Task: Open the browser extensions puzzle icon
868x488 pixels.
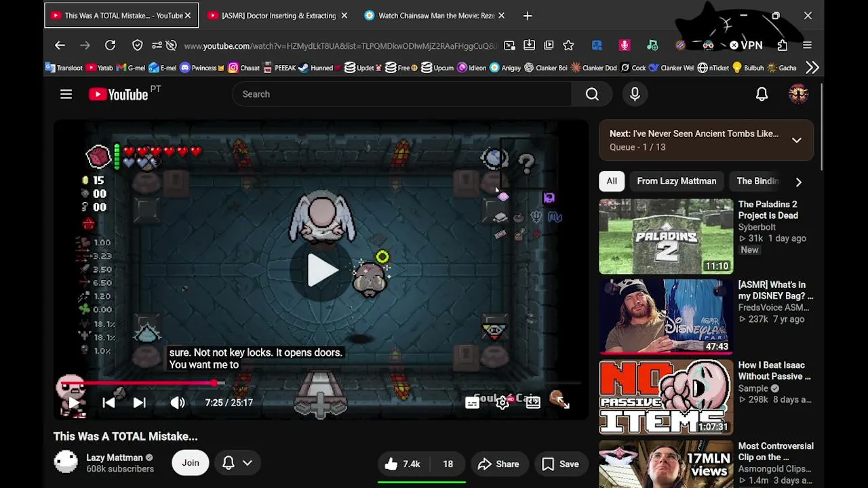Action: click(783, 45)
